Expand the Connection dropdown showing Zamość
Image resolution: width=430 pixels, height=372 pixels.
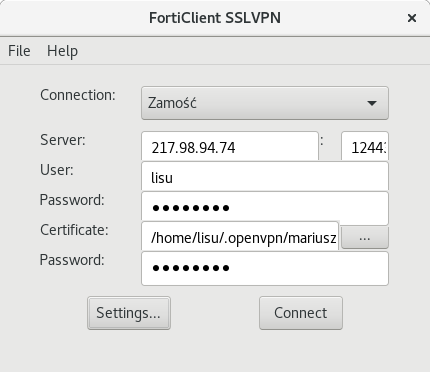tap(265, 103)
